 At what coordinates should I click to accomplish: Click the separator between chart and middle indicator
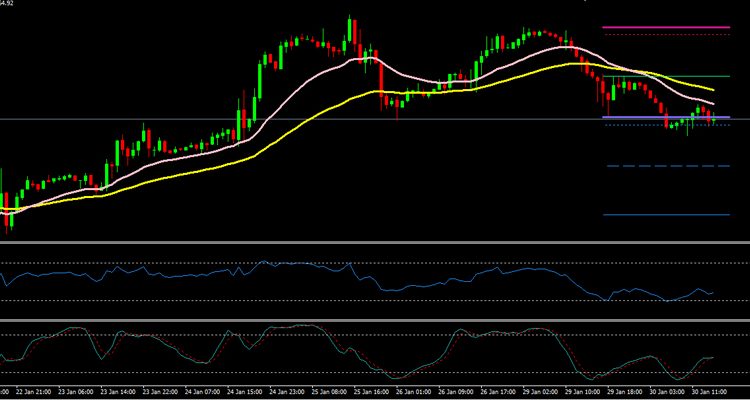[375, 243]
